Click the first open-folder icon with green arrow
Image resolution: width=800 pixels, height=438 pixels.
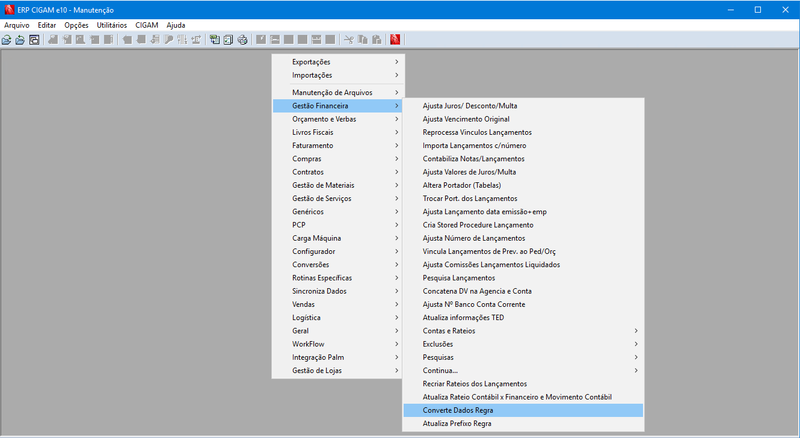7,39
